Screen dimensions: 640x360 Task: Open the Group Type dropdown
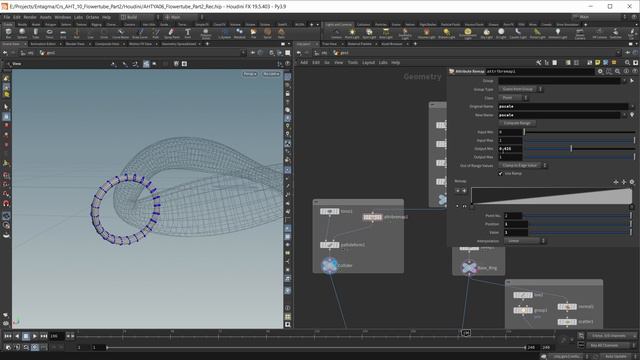(520, 89)
